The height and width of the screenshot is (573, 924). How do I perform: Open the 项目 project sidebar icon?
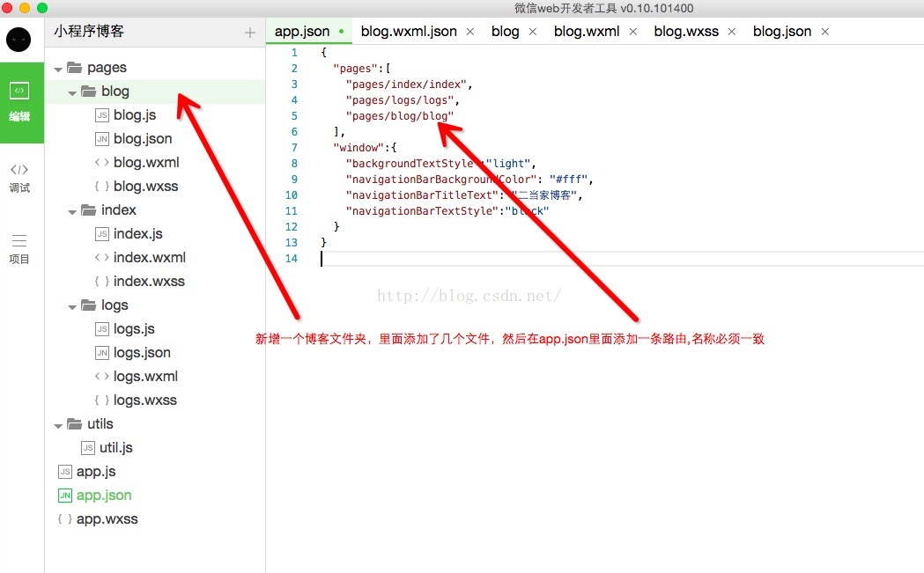[19, 248]
